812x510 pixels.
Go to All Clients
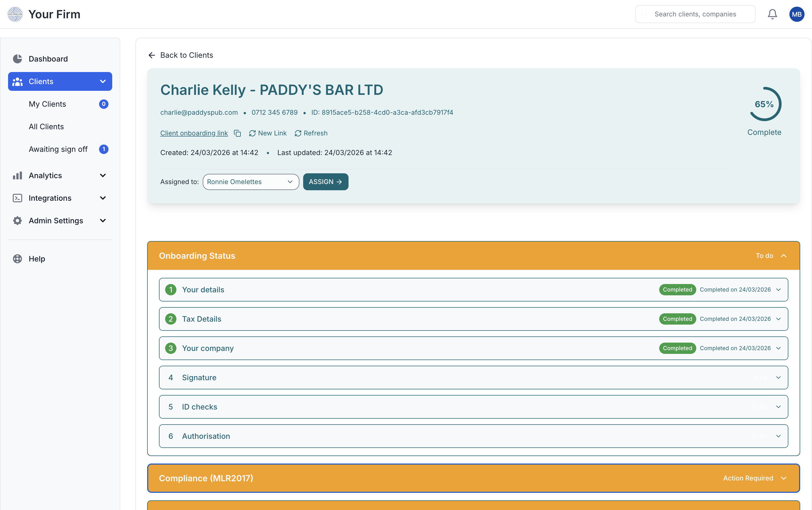tap(46, 127)
